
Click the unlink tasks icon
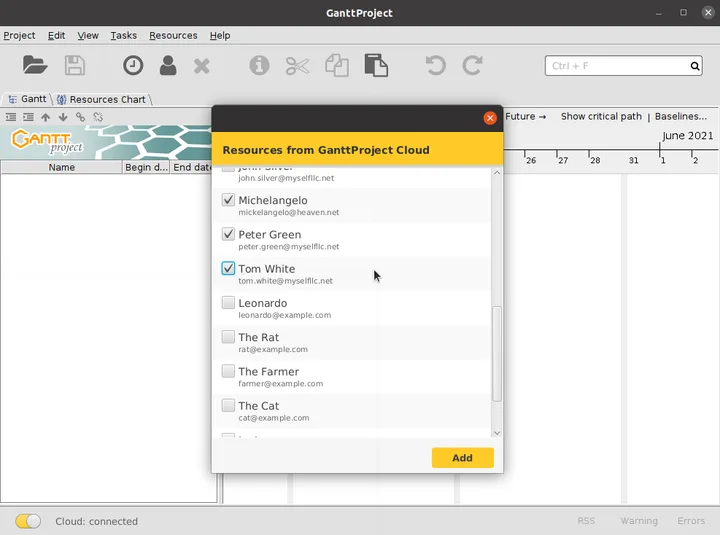pos(98,117)
